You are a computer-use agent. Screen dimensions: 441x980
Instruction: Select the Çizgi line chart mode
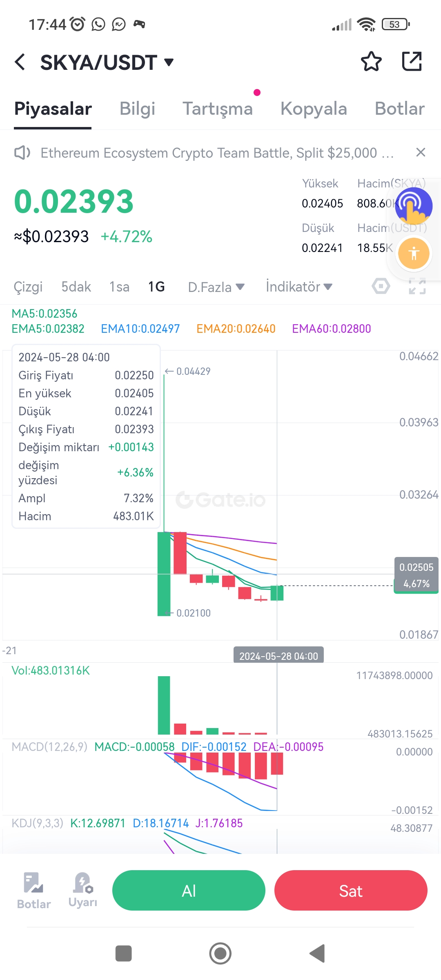(28, 287)
